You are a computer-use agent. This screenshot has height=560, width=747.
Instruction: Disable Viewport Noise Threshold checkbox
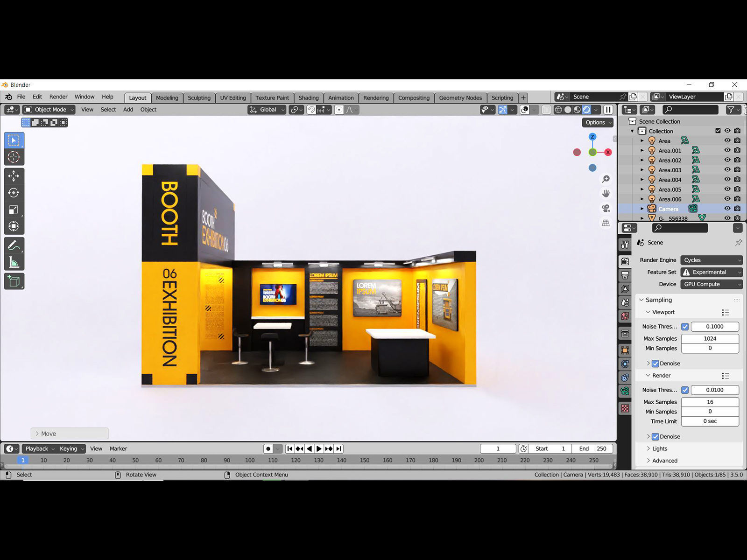pyautogui.click(x=685, y=327)
